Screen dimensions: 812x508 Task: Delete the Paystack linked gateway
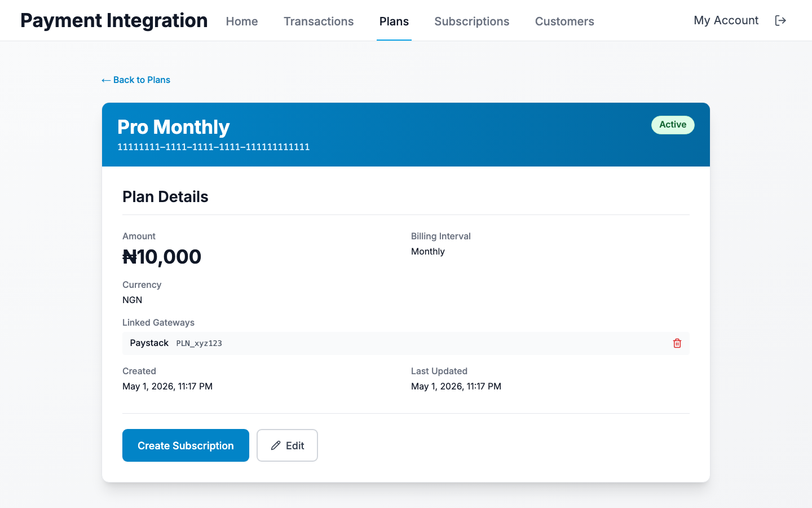coord(677,343)
